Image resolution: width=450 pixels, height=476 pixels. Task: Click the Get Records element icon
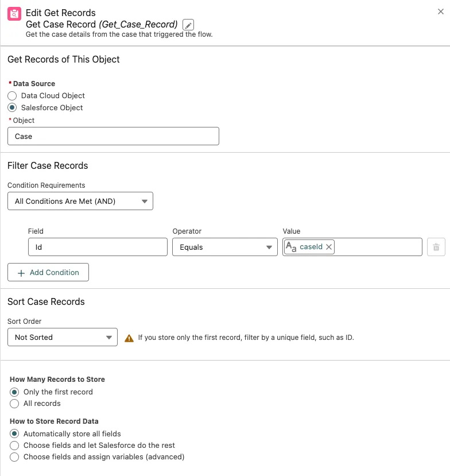point(14,13)
